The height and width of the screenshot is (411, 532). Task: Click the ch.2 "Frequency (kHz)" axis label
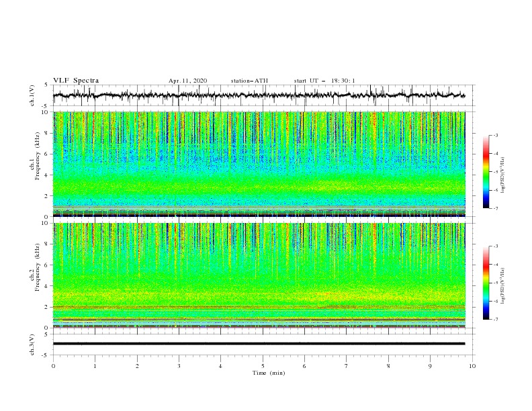click(x=38, y=267)
